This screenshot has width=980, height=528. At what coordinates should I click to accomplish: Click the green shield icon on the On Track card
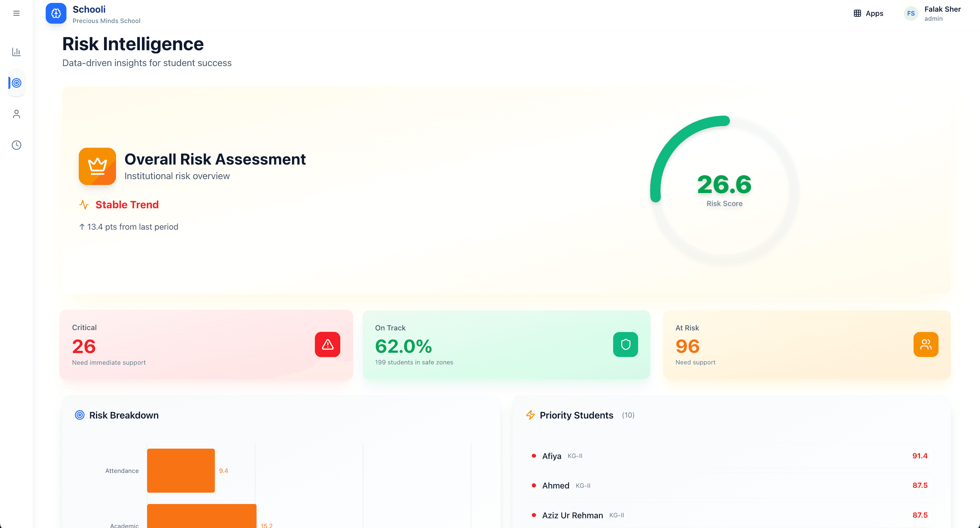pyautogui.click(x=625, y=344)
